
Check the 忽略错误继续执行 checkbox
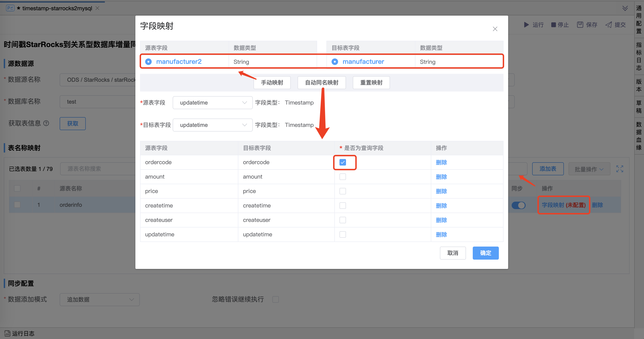tap(275, 299)
